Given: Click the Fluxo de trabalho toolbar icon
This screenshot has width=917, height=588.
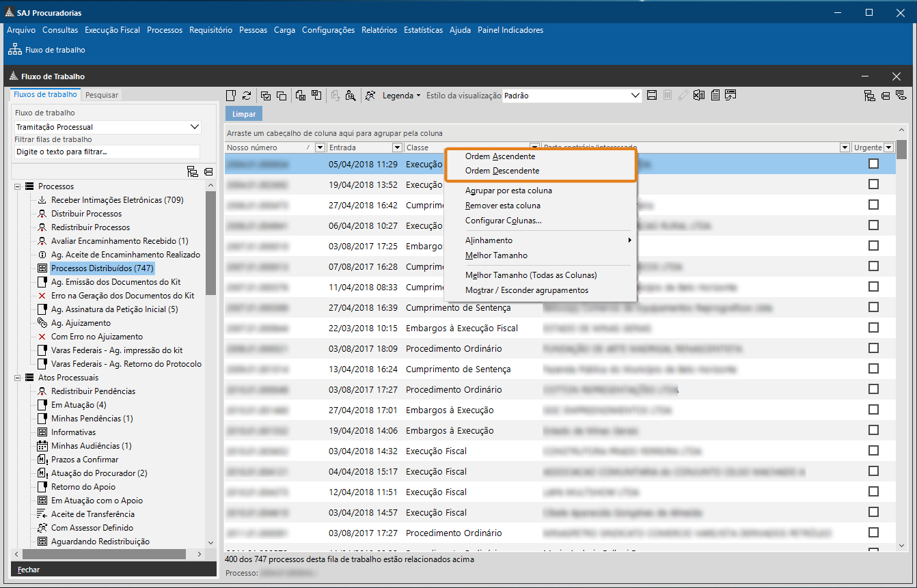Looking at the screenshot, I should [x=14, y=49].
